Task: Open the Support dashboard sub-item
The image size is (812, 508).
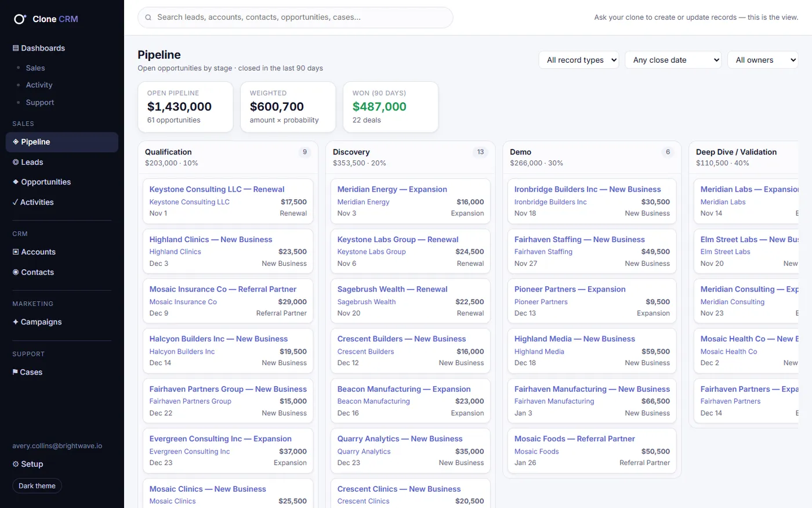Action: [40, 102]
